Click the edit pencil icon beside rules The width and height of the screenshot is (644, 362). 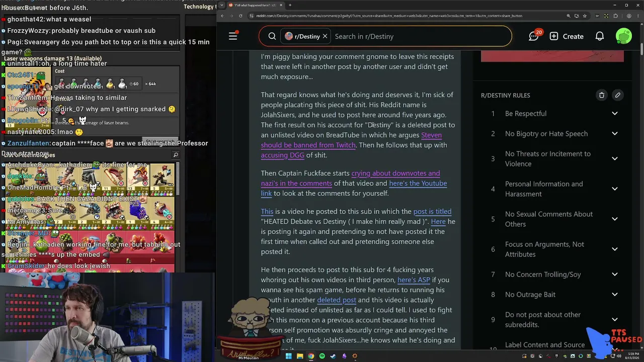click(617, 95)
